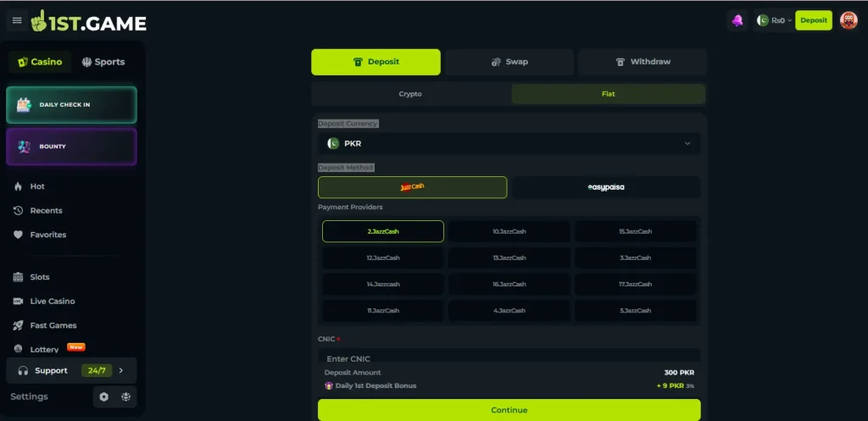
Task: Open the Slots category
Action: click(40, 277)
